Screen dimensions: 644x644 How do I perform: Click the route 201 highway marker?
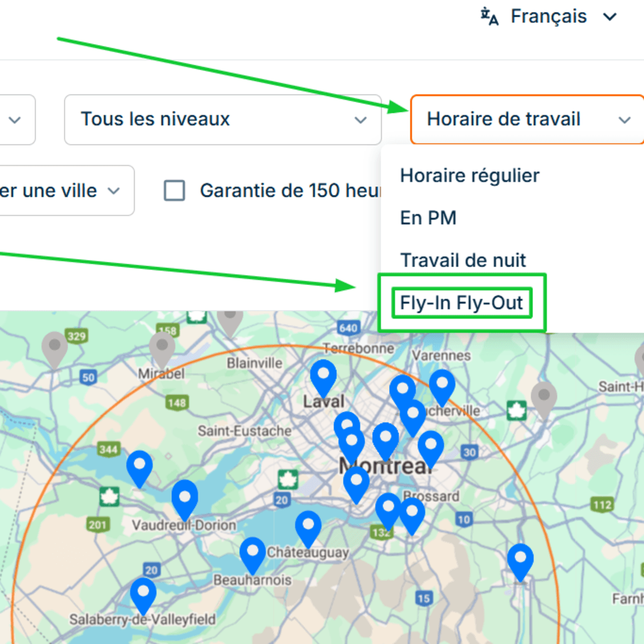pyautogui.click(x=97, y=525)
